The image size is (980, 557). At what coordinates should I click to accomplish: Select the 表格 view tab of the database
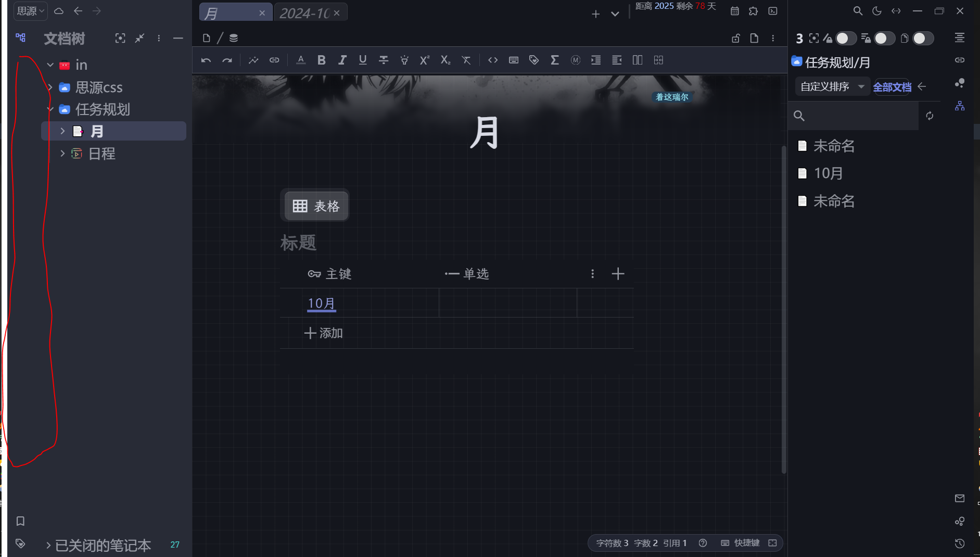[x=316, y=206]
